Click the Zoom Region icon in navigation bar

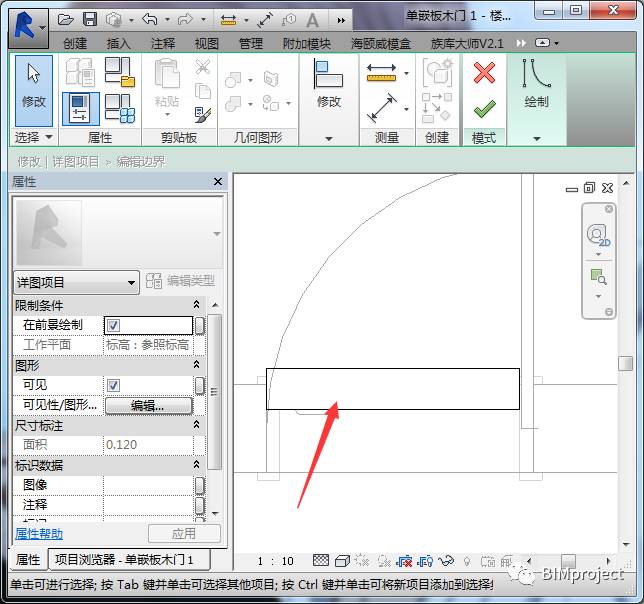pos(598,277)
